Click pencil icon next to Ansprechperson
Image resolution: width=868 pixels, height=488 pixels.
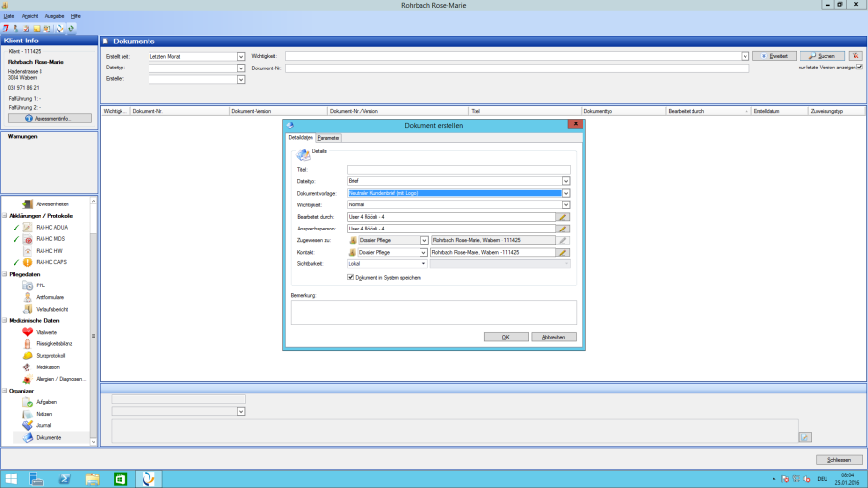(563, 229)
